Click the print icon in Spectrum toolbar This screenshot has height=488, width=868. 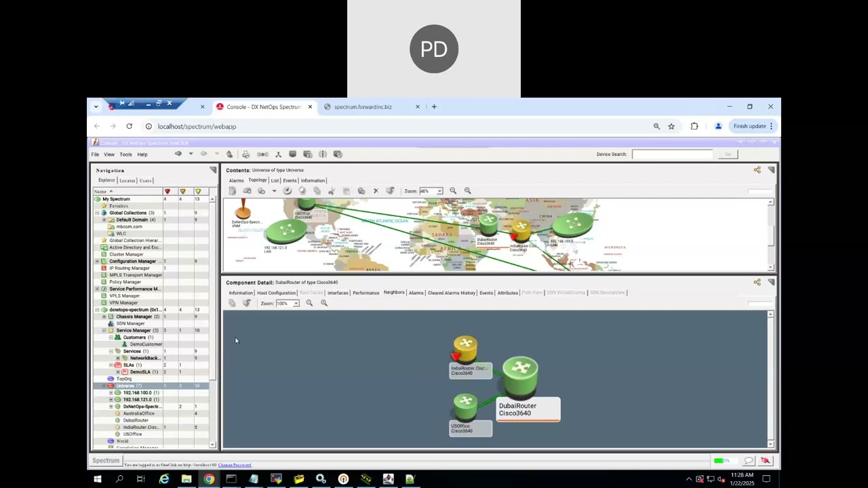(245, 154)
